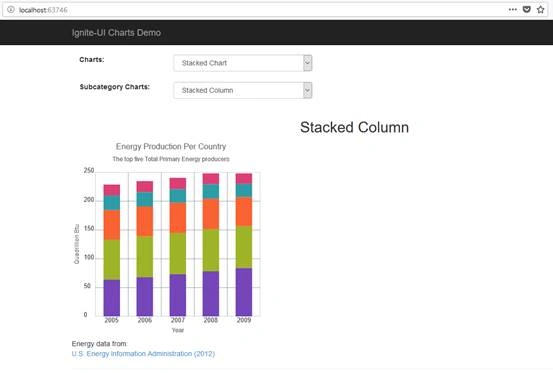Click the chart title Energy Production Per Country
This screenshot has height=373, width=553.
click(x=171, y=146)
